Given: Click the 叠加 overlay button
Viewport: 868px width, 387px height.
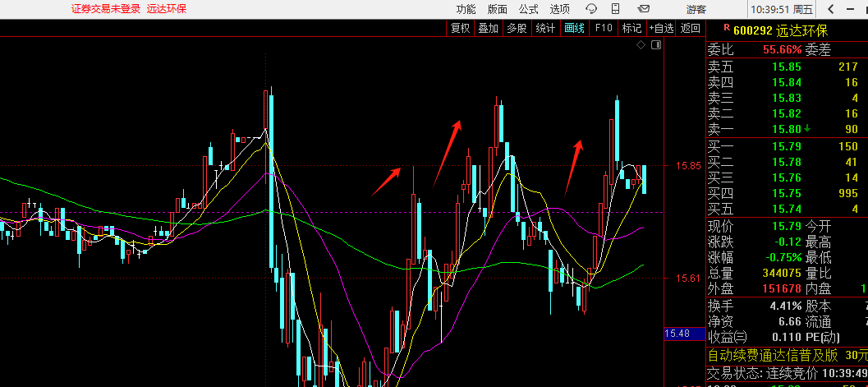Looking at the screenshot, I should tap(489, 28).
